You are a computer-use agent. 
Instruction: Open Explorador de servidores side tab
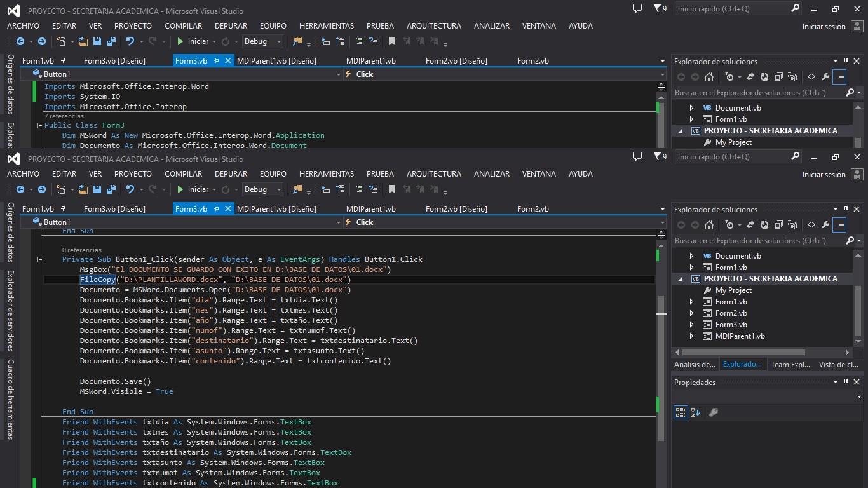pyautogui.click(x=10, y=311)
